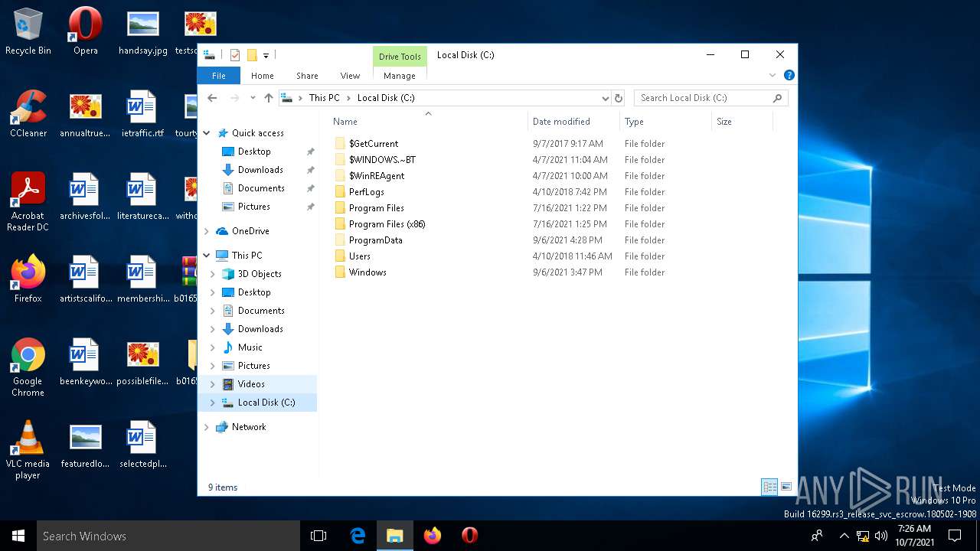The image size is (980, 551).
Task: Expand the Local Disk (C:) tree node
Action: click(x=213, y=403)
